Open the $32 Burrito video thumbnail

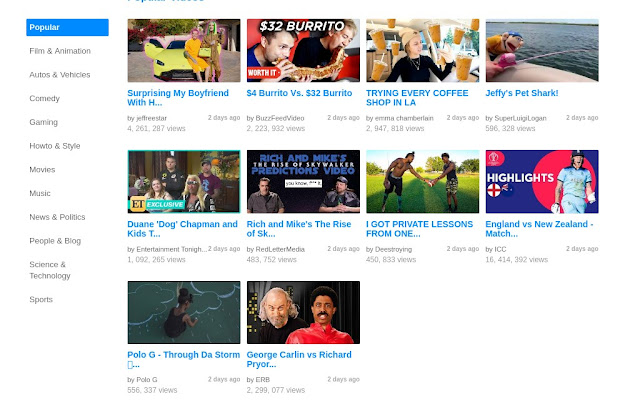click(x=303, y=51)
